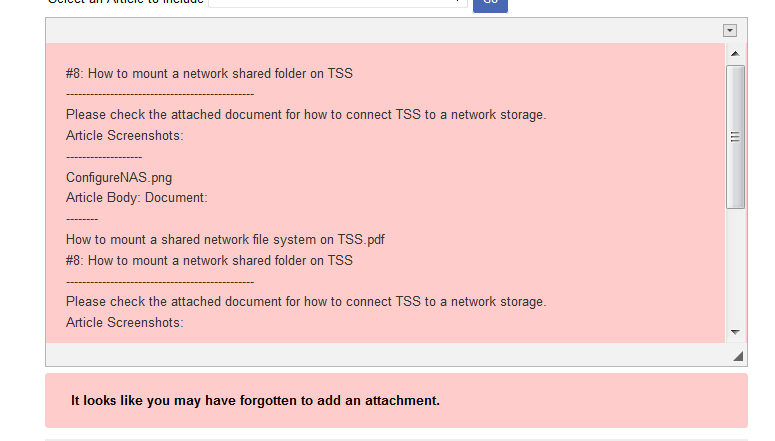The width and height of the screenshot is (775, 441).
Task: Click first 'Please check the attached document' line
Action: point(306,115)
